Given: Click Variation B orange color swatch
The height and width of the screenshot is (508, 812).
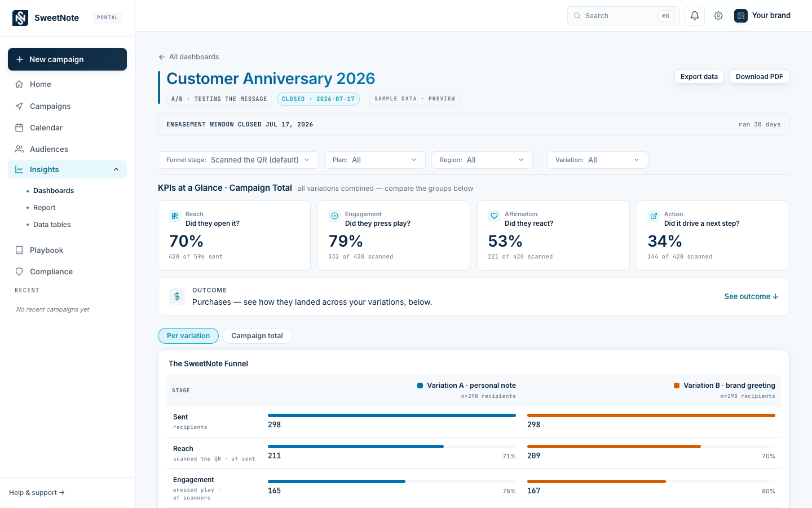Looking at the screenshot, I should [x=677, y=386].
